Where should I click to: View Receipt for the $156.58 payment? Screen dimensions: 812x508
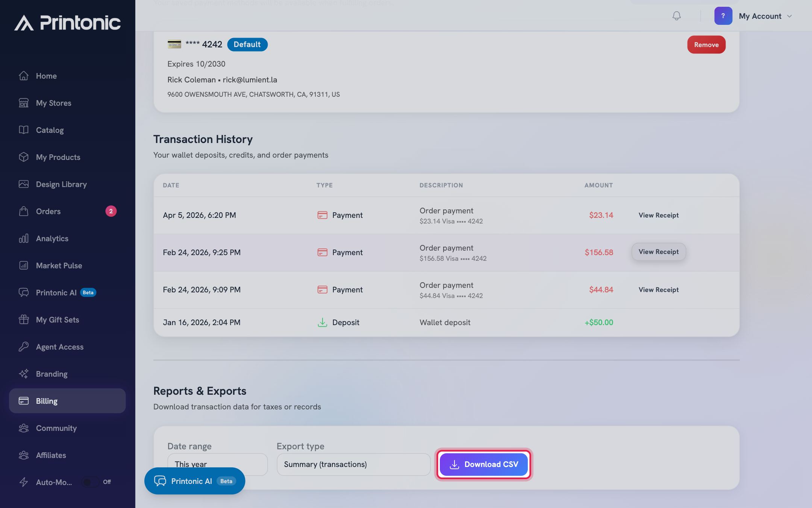pyautogui.click(x=658, y=252)
